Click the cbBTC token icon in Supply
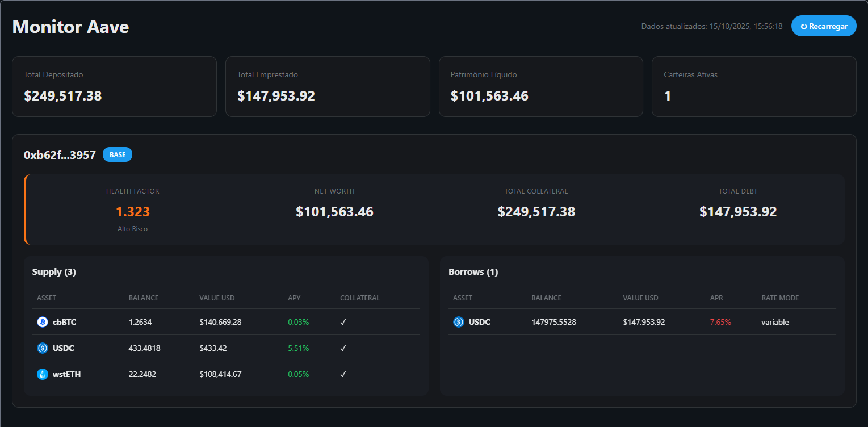The image size is (868, 427). (42, 322)
